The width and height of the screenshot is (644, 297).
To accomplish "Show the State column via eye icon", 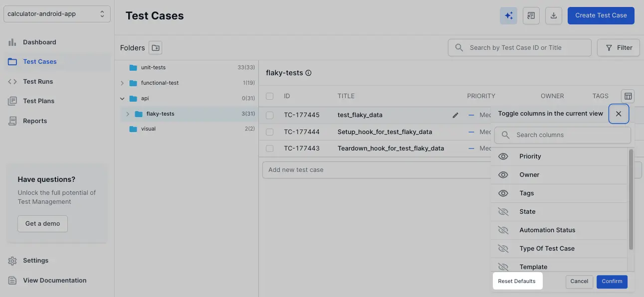I will click(503, 212).
